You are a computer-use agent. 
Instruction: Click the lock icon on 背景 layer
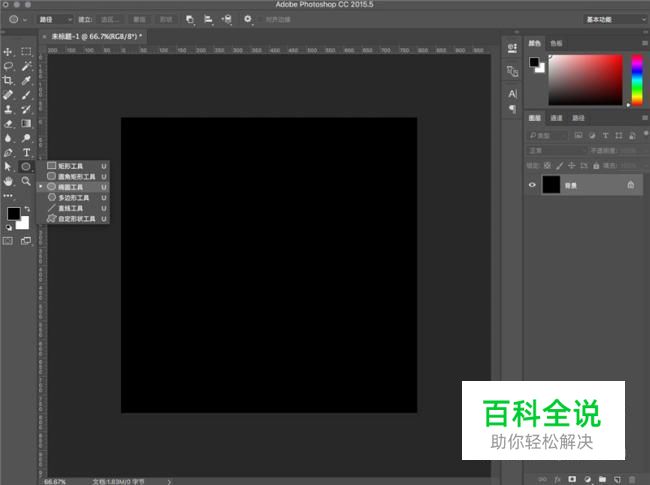click(x=630, y=185)
